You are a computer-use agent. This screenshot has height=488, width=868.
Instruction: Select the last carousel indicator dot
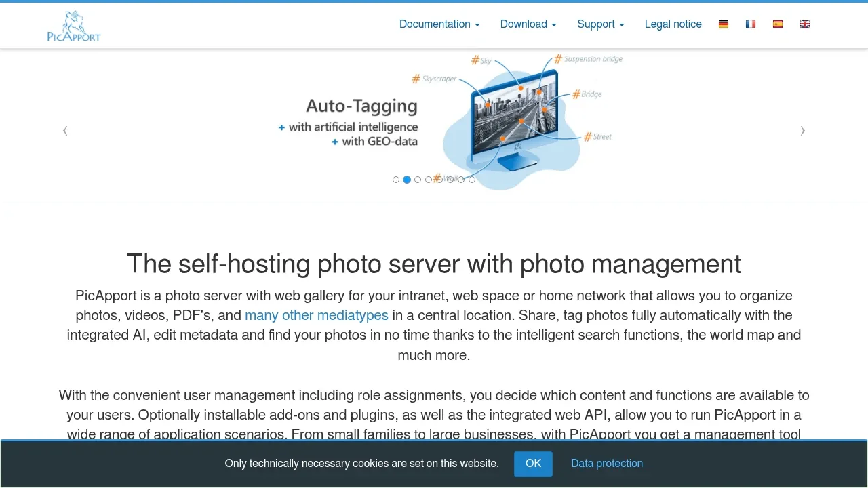click(472, 180)
